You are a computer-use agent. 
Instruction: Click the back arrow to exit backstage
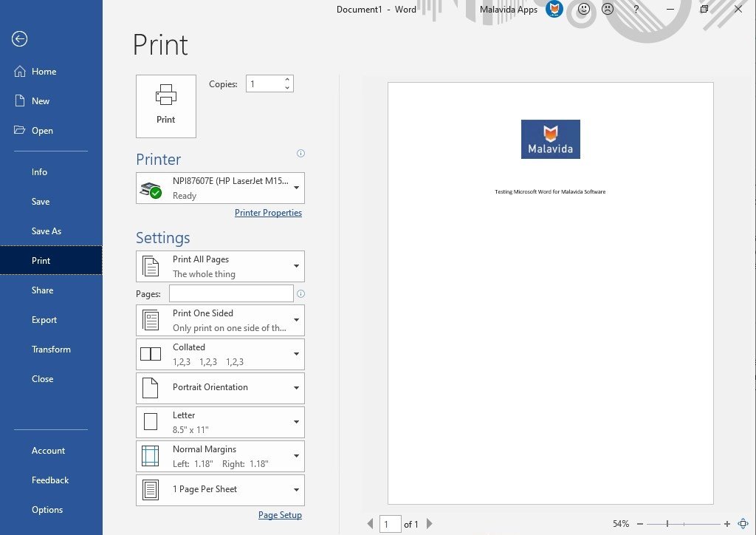tap(20, 39)
